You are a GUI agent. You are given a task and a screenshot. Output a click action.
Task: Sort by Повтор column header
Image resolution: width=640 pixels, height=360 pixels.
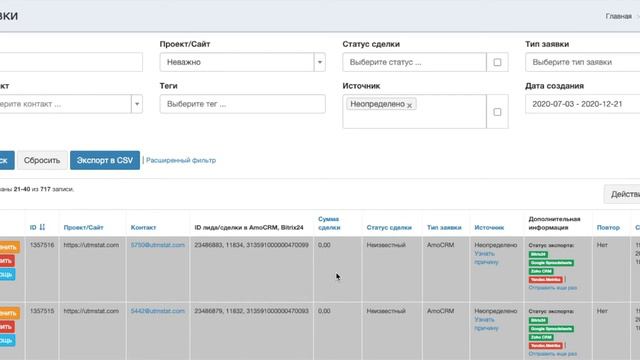click(x=608, y=227)
